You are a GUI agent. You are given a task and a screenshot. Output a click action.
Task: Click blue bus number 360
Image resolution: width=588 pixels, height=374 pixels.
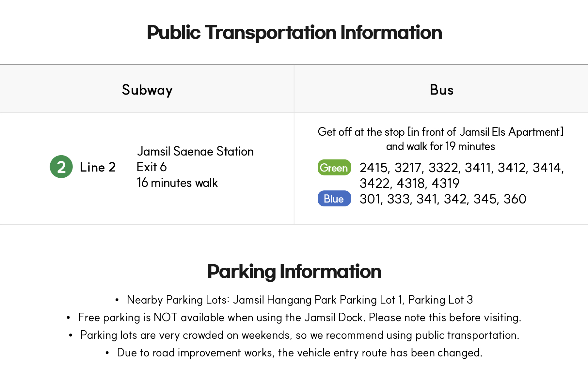pyautogui.click(x=515, y=199)
